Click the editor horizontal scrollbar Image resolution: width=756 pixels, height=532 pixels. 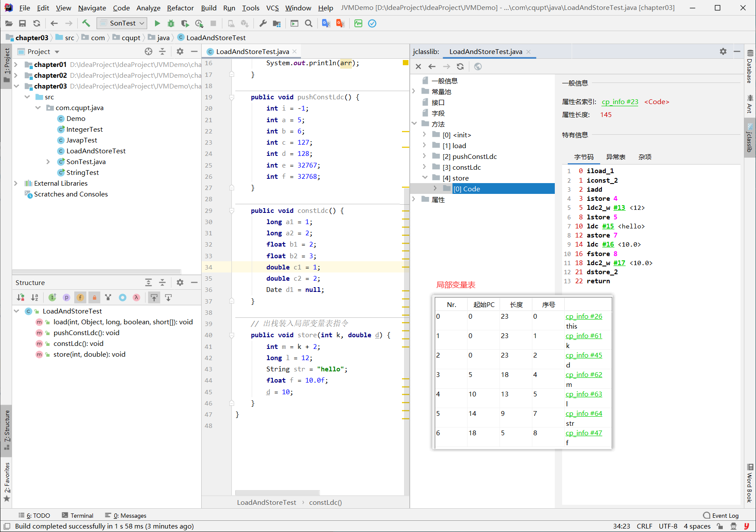[277, 493]
